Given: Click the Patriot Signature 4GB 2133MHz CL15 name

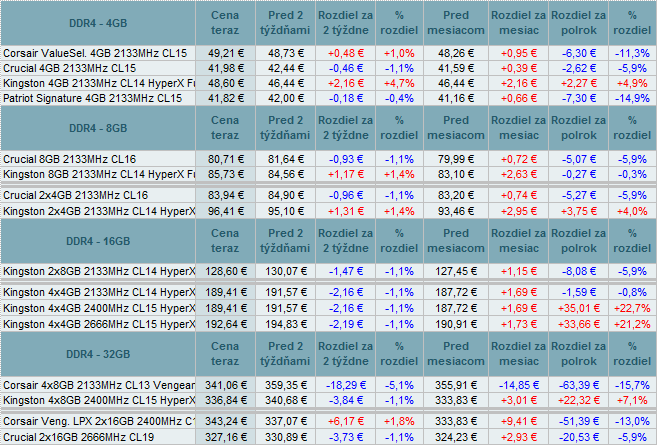Looking at the screenshot, I should [93, 98].
